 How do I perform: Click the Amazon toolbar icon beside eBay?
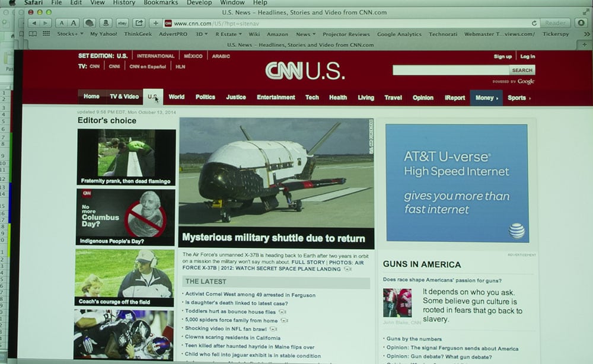[x=106, y=23]
